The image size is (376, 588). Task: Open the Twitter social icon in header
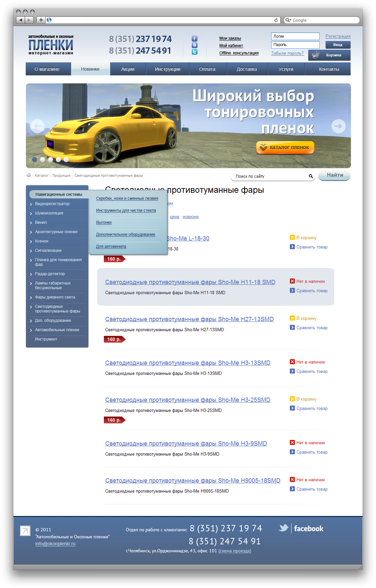pos(195,52)
